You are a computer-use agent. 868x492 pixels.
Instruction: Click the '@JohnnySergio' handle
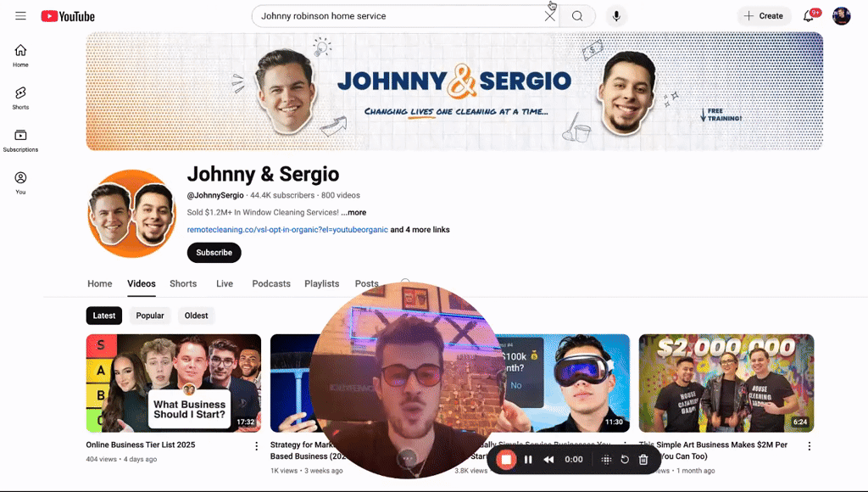(215, 195)
